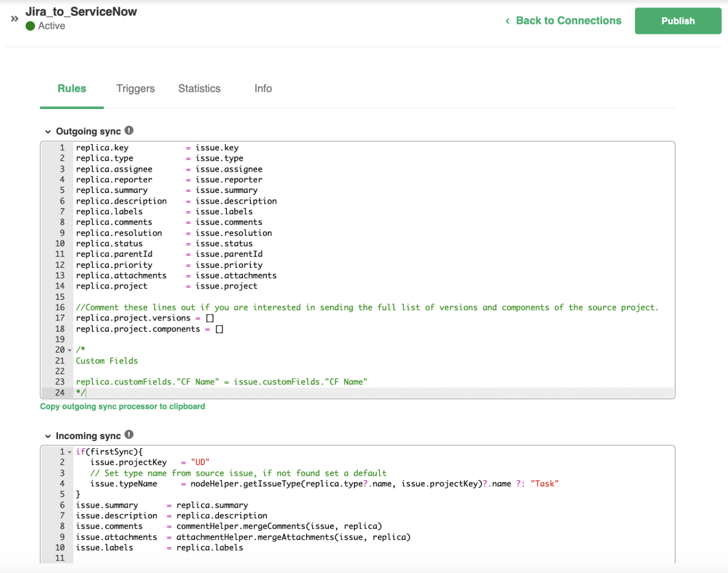The height and width of the screenshot is (573, 728).
Task: Click the attachmentHelper.mergeAttachments line
Action: click(243, 537)
